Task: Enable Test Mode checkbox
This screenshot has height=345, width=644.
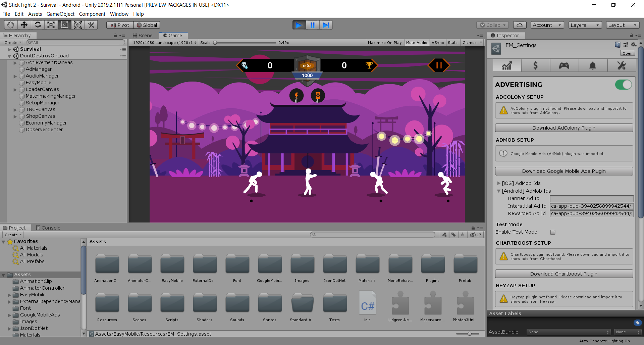Action: pos(553,232)
